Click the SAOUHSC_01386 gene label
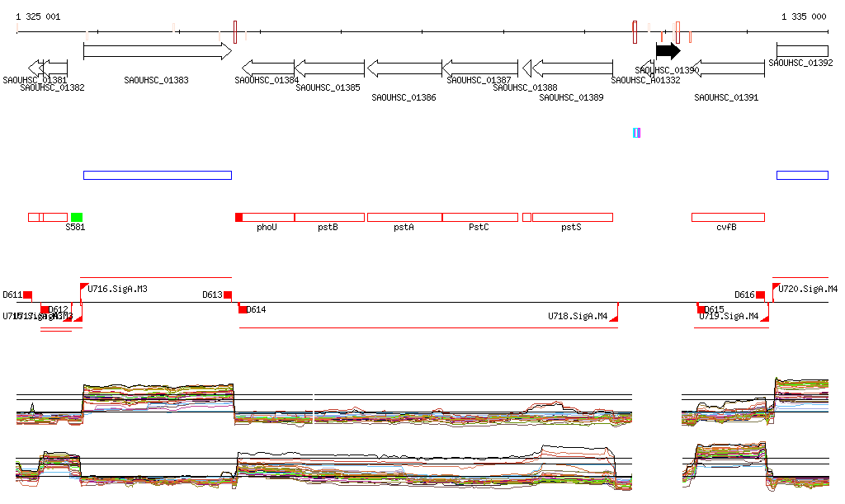 [404, 97]
